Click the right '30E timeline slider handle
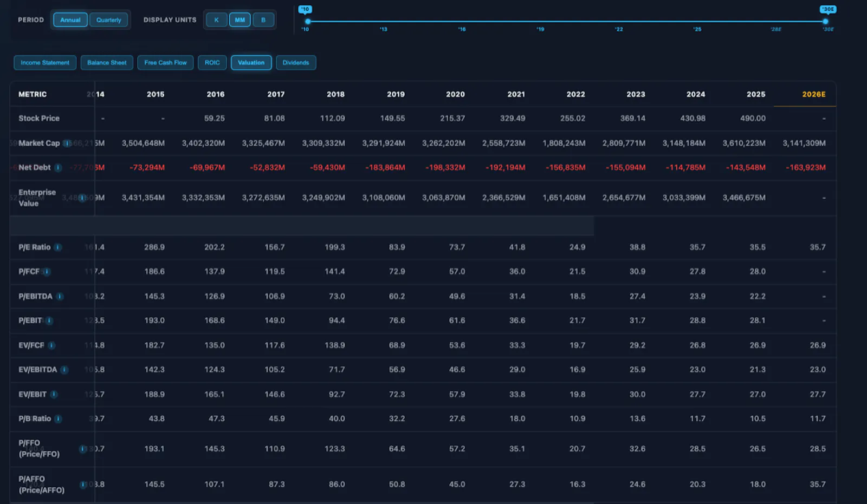Image resolution: width=867 pixels, height=504 pixels. point(825,22)
